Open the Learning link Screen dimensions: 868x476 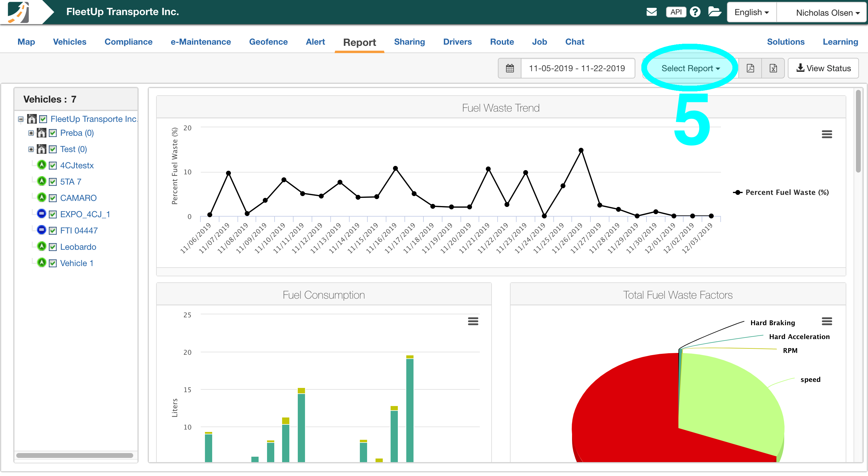pyautogui.click(x=840, y=42)
